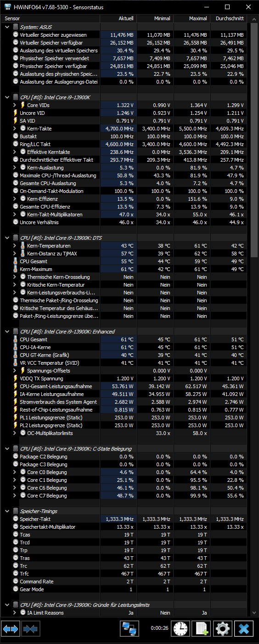Click the chip icon beside System: ASUS

(x=16, y=27)
